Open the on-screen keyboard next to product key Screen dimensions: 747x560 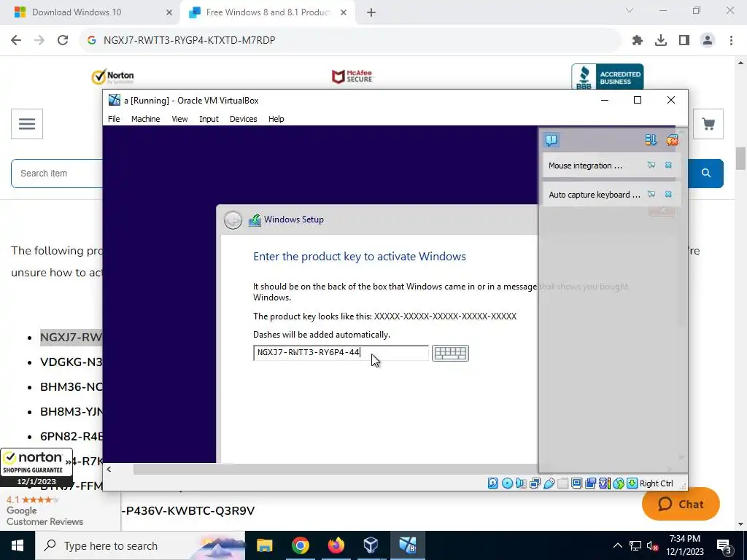pos(450,353)
